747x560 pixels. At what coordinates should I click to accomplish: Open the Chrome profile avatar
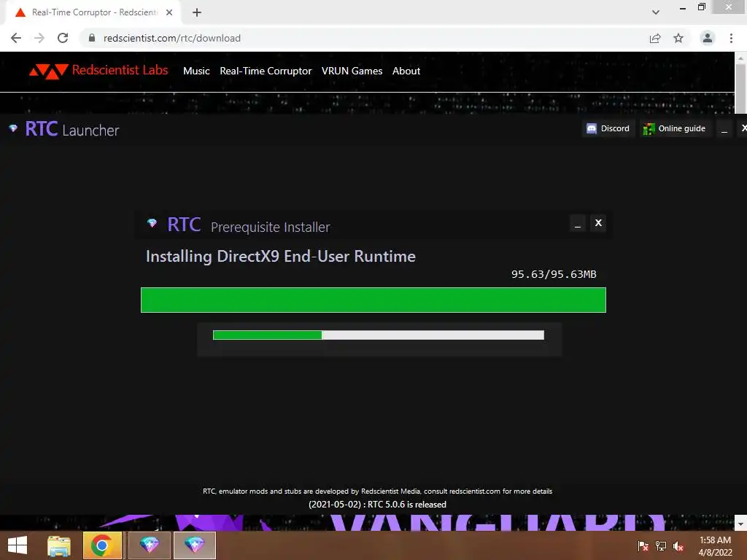point(708,38)
